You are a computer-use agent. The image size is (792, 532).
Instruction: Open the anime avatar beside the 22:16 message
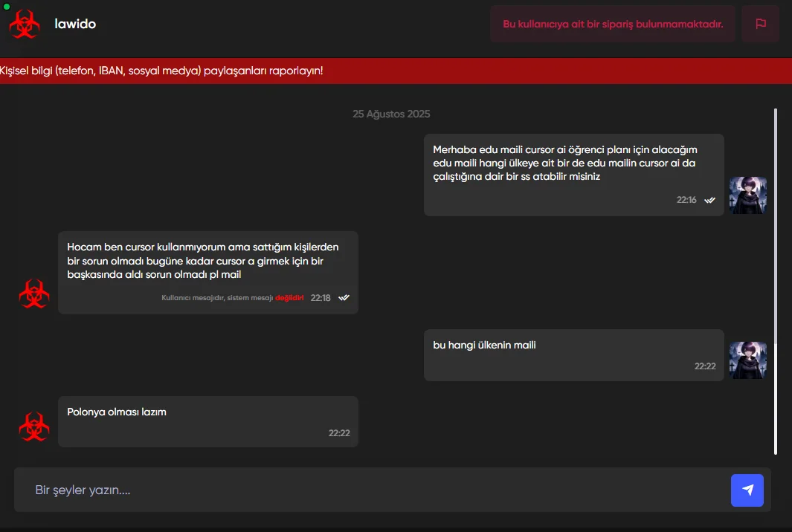pos(748,195)
